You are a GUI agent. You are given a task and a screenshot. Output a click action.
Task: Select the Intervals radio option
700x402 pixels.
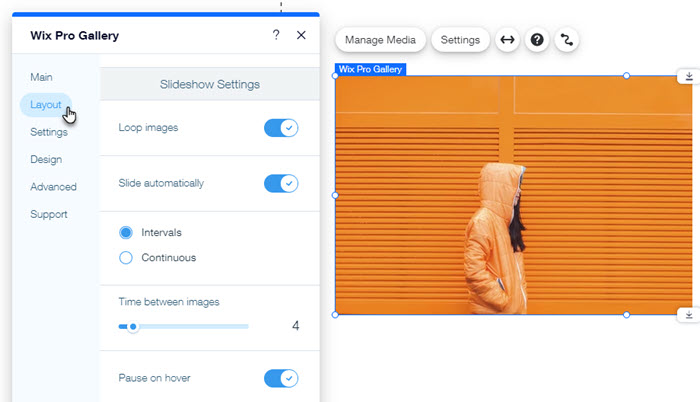pyautogui.click(x=126, y=232)
